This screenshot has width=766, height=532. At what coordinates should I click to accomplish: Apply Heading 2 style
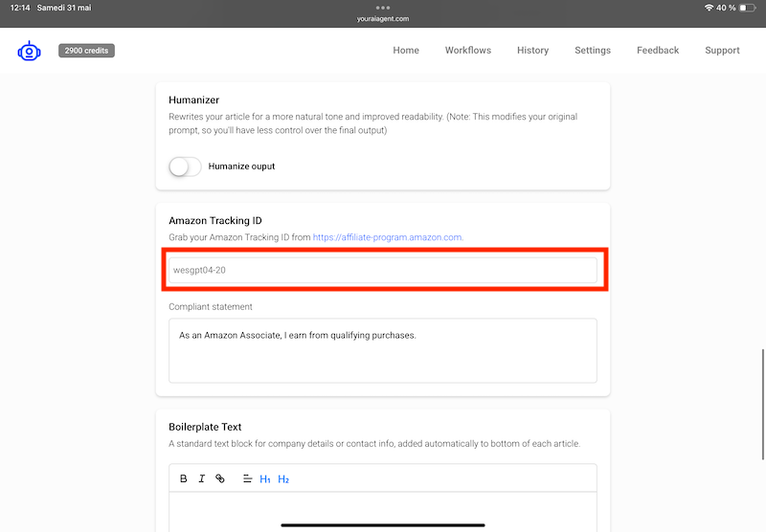point(283,479)
